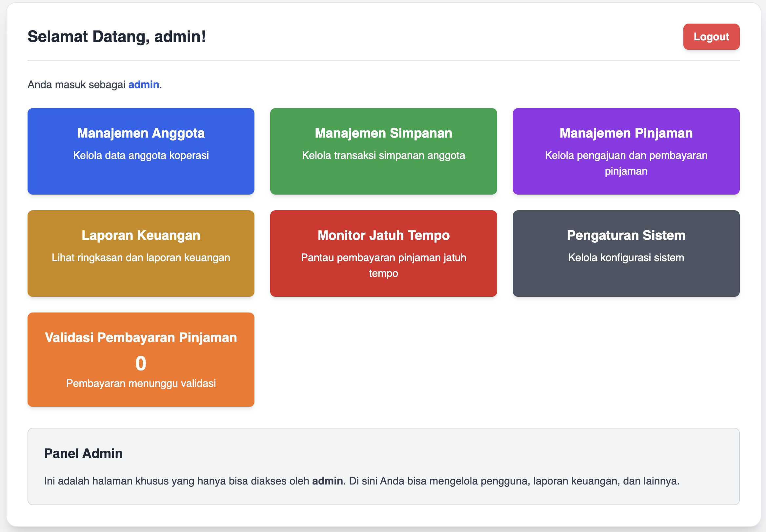This screenshot has height=532, width=766.
Task: Click the blue admin role text
Action: [143, 85]
